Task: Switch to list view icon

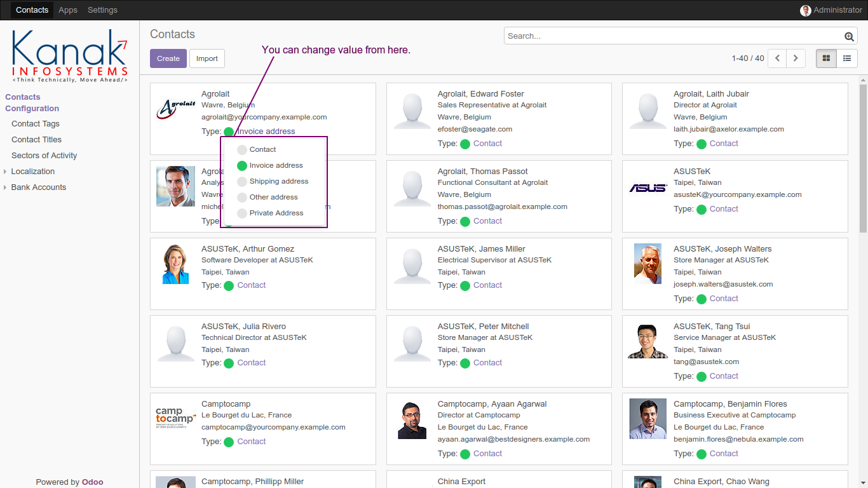Action: (x=847, y=58)
